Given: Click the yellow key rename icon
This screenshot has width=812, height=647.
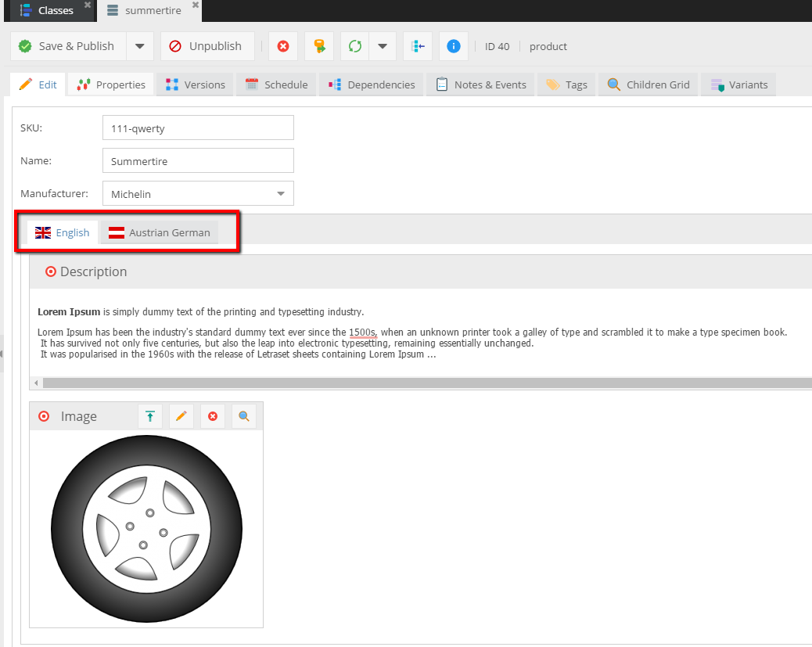Looking at the screenshot, I should [x=319, y=46].
